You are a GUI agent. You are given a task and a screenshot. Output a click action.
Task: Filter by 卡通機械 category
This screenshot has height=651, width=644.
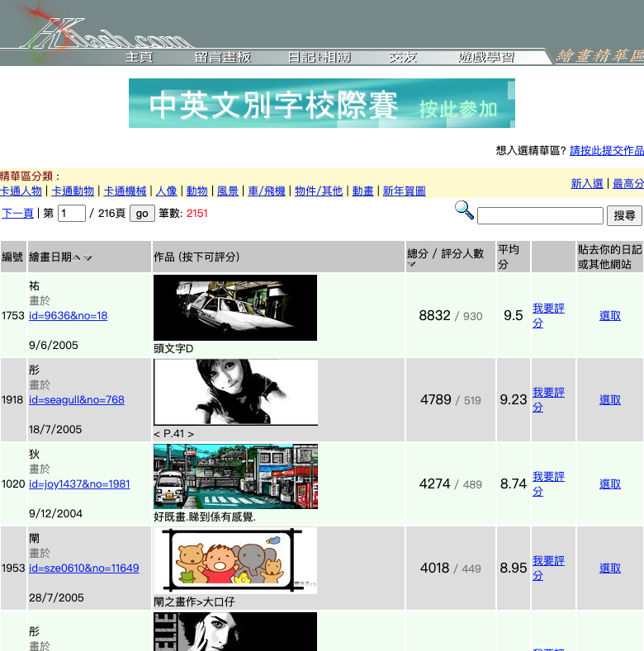click(x=125, y=191)
